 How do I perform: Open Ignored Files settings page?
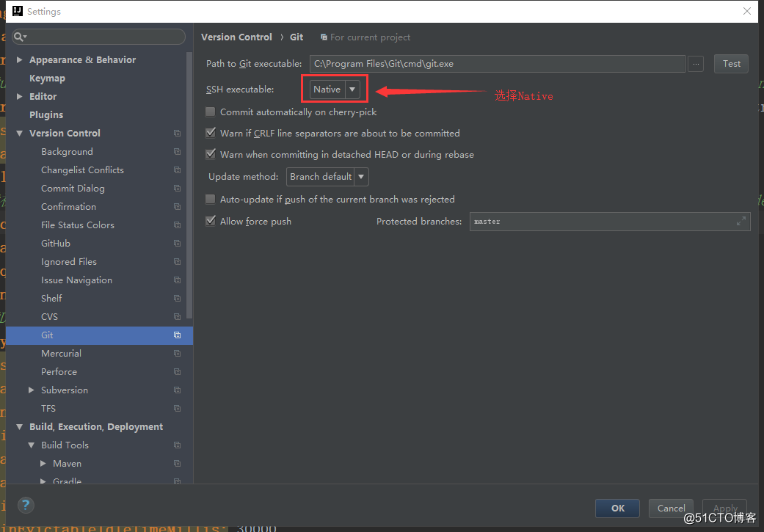[69, 262]
